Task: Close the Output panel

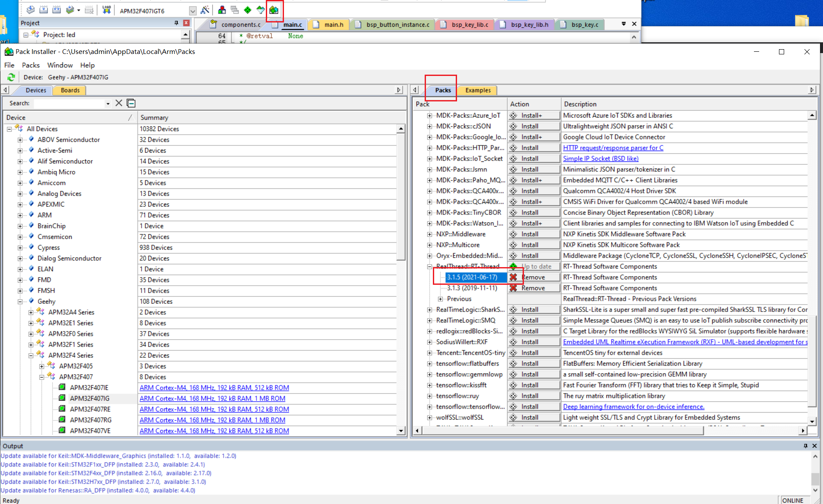Action: click(814, 446)
